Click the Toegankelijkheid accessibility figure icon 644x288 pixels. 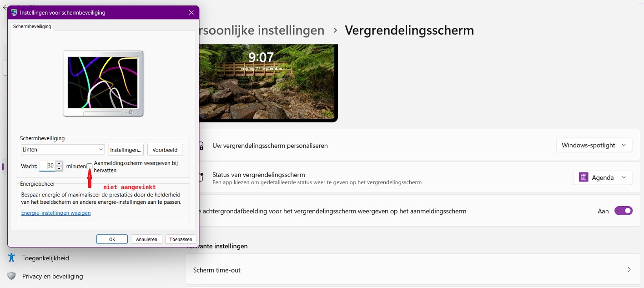[11, 258]
